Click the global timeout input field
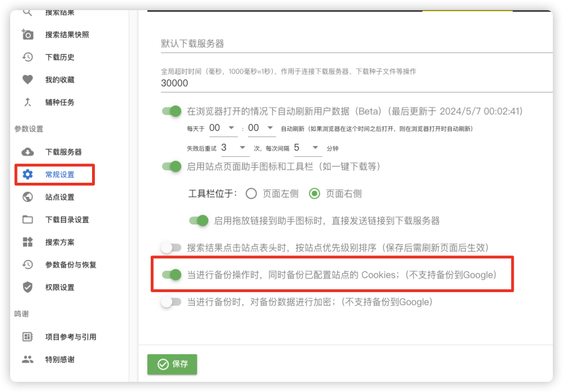The height and width of the screenshot is (392, 563). point(356,83)
